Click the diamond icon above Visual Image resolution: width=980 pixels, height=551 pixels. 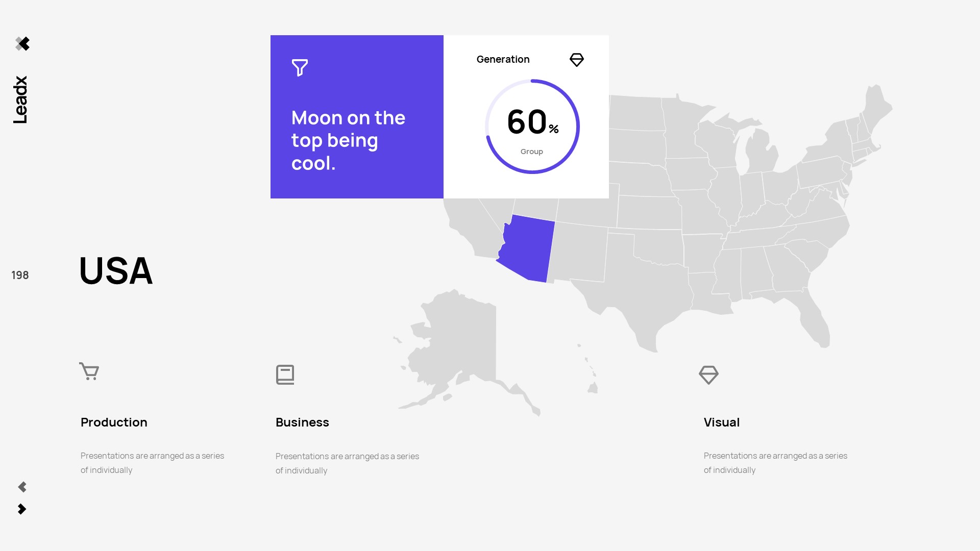(708, 375)
